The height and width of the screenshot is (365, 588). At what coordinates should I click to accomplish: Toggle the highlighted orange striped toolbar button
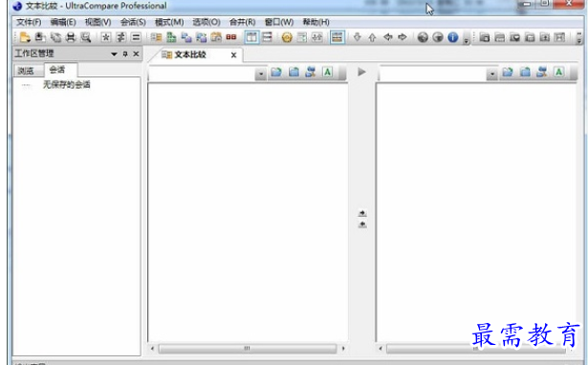coord(338,37)
